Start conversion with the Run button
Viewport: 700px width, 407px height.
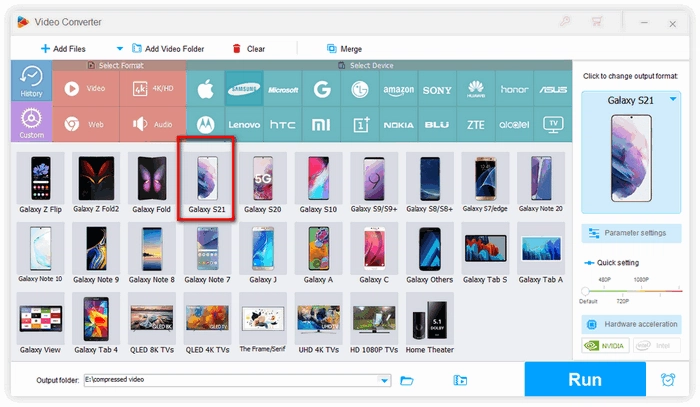[585, 379]
